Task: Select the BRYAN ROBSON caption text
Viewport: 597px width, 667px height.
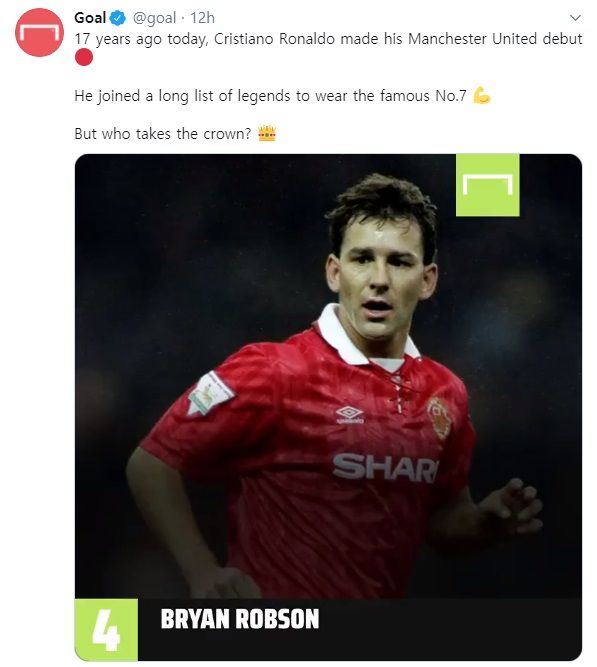Action: [240, 619]
